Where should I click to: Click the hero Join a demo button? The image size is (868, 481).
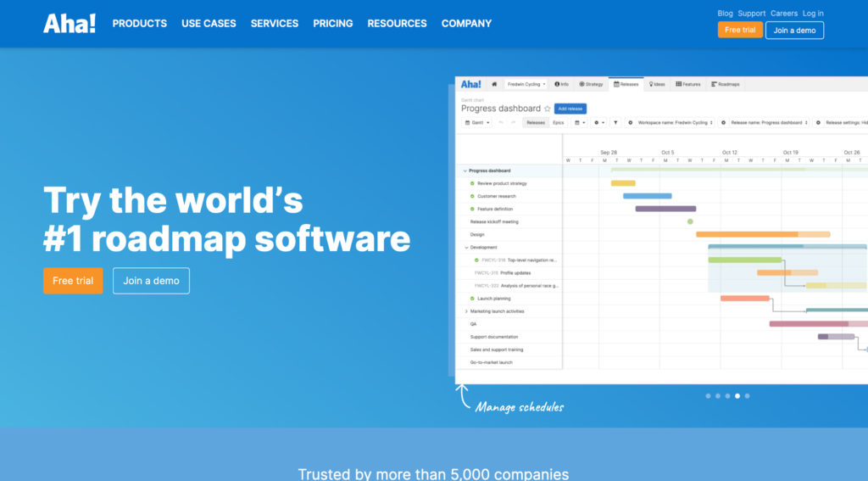pyautogui.click(x=151, y=281)
